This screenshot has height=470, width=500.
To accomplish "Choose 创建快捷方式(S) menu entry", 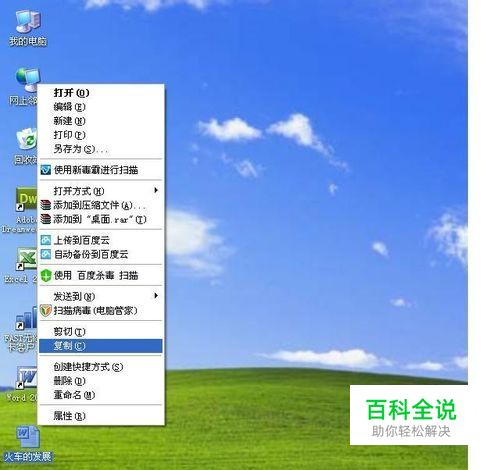I will point(101,367).
